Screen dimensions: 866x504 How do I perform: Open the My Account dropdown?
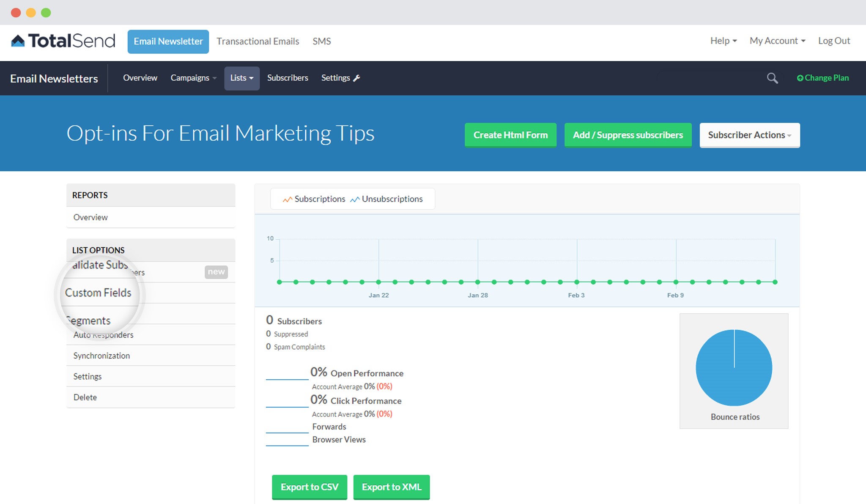click(x=777, y=41)
